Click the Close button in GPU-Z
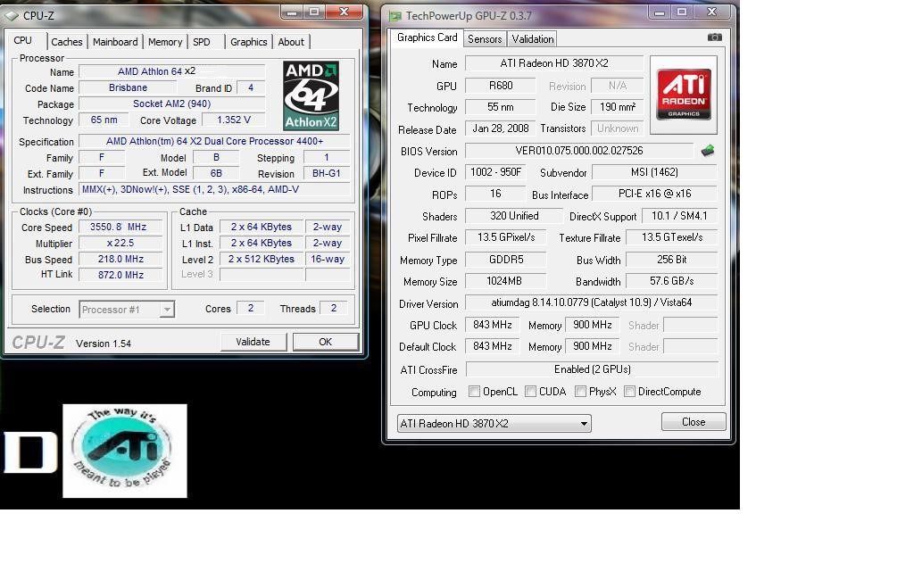The width and height of the screenshot is (922, 588). (694, 422)
